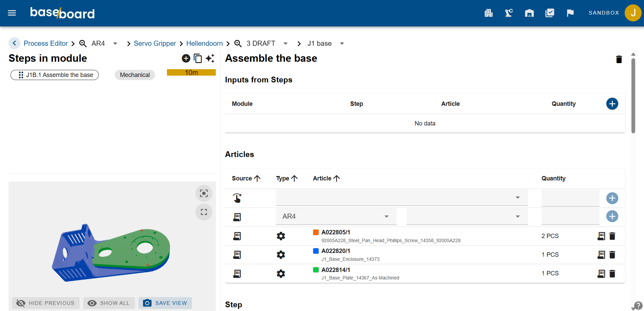
Task: Open the flag icon in header
Action: coord(570,13)
